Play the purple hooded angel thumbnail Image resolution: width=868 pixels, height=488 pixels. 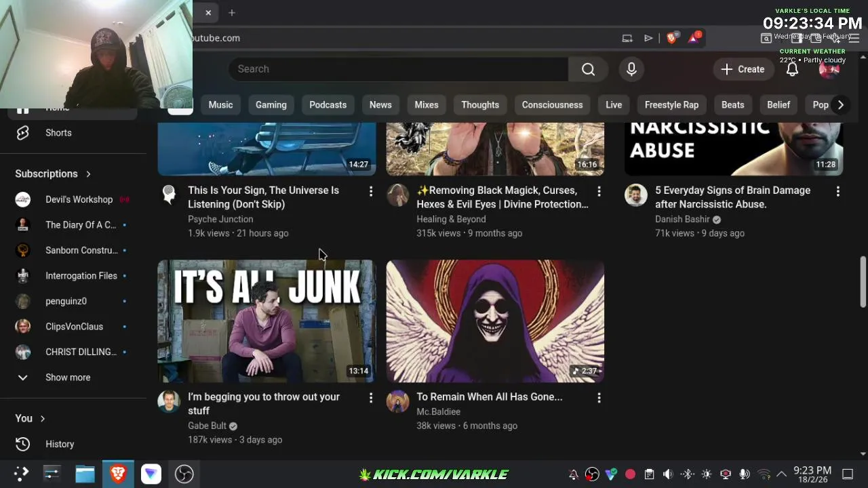pos(495,321)
